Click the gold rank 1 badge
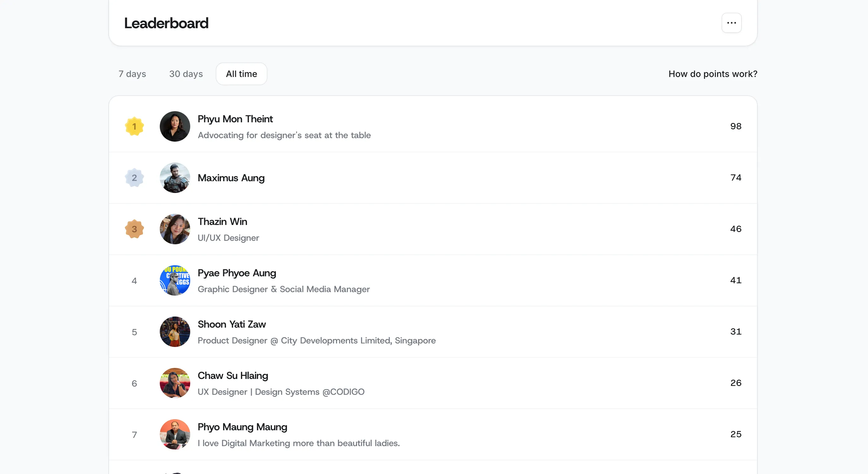Screen dimensions: 868x474 coord(134,126)
